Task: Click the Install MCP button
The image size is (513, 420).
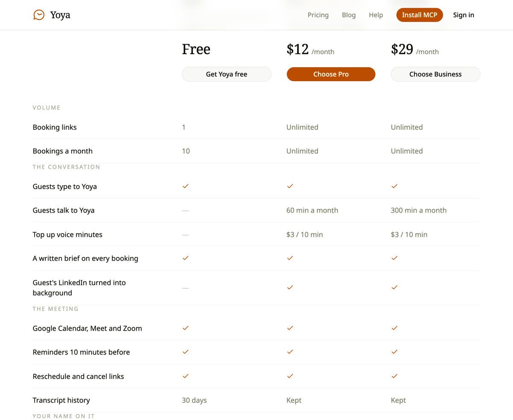Action: click(419, 15)
